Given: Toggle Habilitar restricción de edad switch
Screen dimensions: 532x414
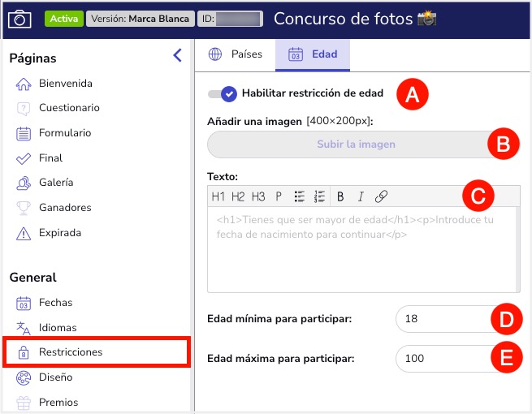Looking at the screenshot, I should pos(222,93).
